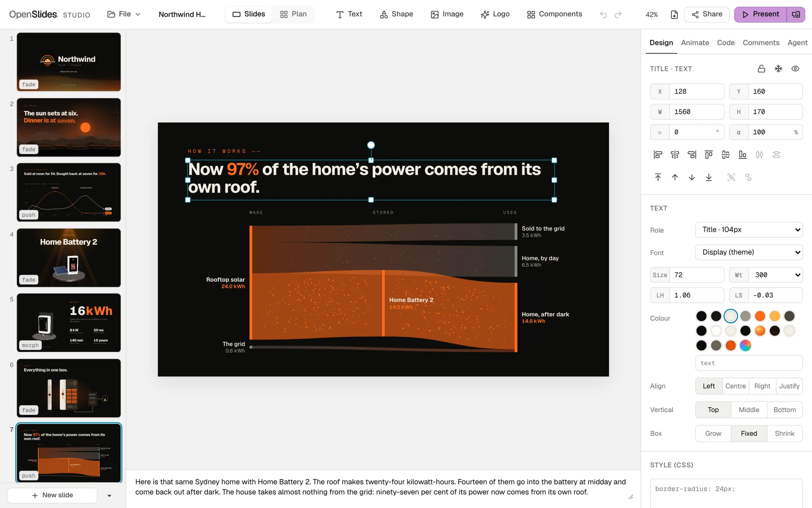Open the 42% zoom level control
This screenshot has height=508, width=812.
click(651, 15)
